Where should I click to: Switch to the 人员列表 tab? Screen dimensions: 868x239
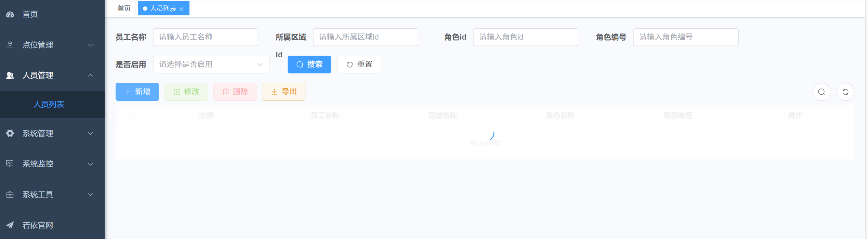pos(163,8)
